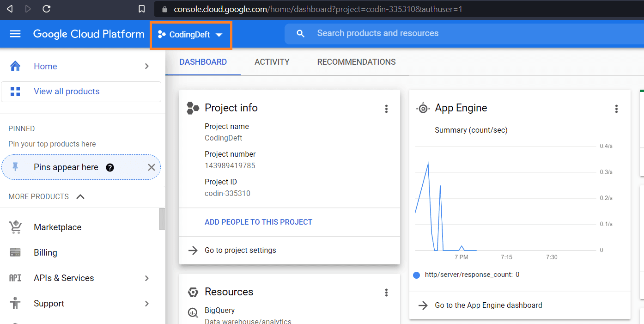Click the 7 PM chart axis label
The image size is (644, 324).
pyautogui.click(x=461, y=257)
